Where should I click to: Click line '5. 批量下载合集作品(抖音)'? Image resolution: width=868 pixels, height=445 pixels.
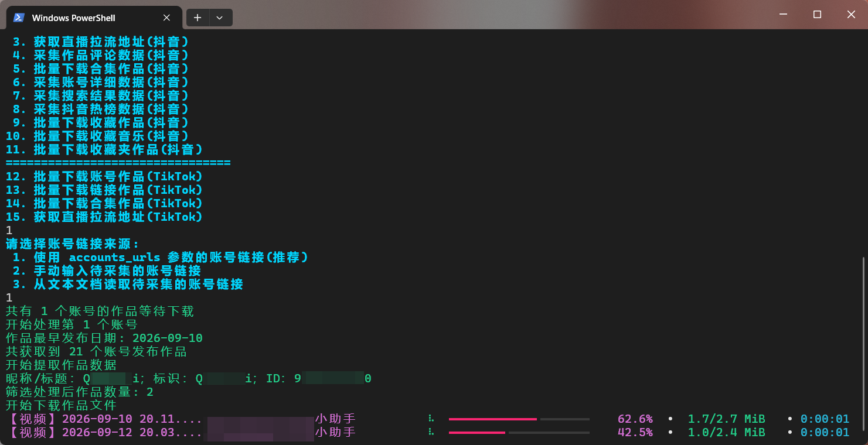(x=100, y=69)
